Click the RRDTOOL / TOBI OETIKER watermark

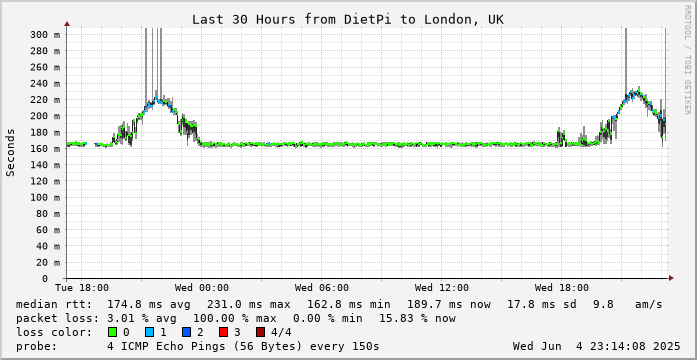coord(688,60)
